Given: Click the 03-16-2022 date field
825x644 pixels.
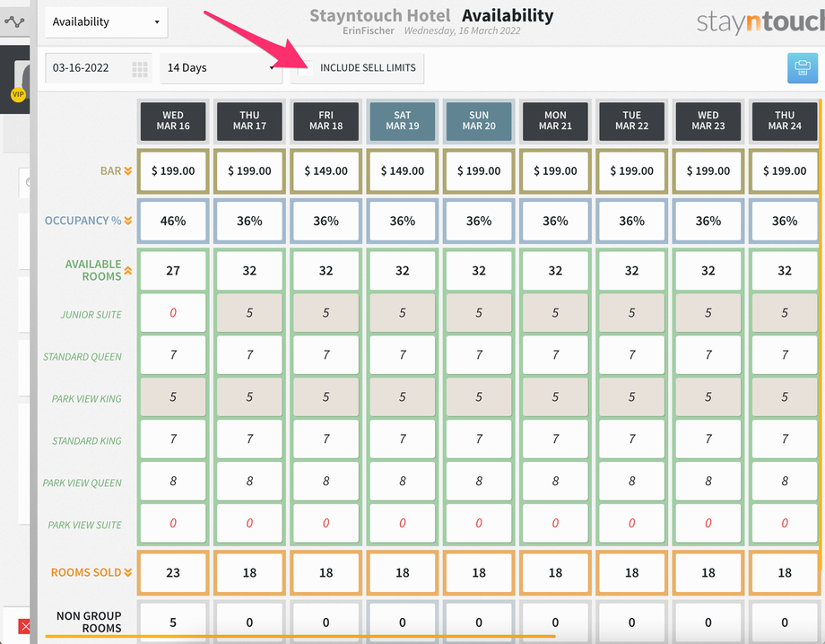Looking at the screenshot, I should click(x=99, y=68).
